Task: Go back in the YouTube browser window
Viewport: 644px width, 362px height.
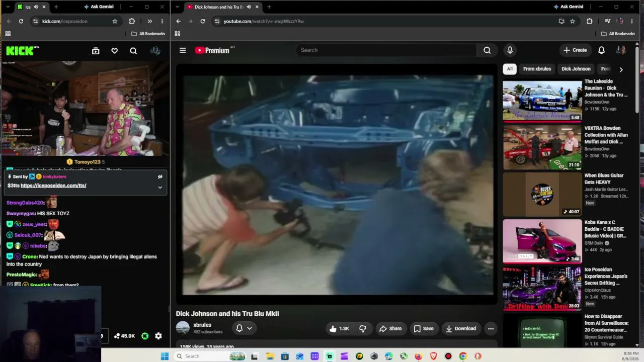Action: 178,21
